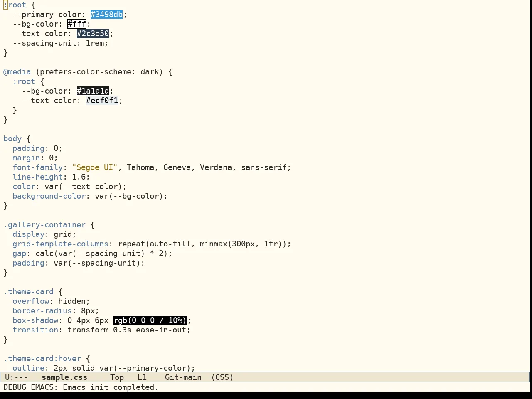Click the margin: 0 declaration in body
This screenshot has height=399, width=532.
35,158
